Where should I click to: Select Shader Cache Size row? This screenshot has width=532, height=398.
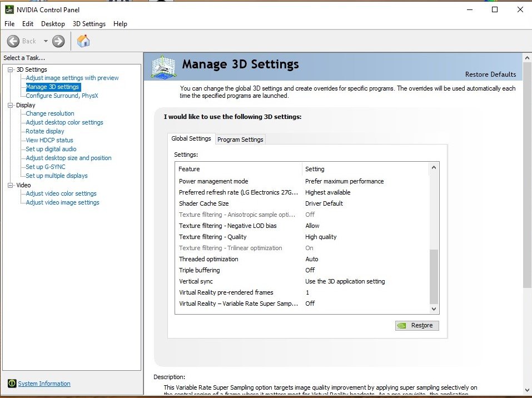point(302,203)
